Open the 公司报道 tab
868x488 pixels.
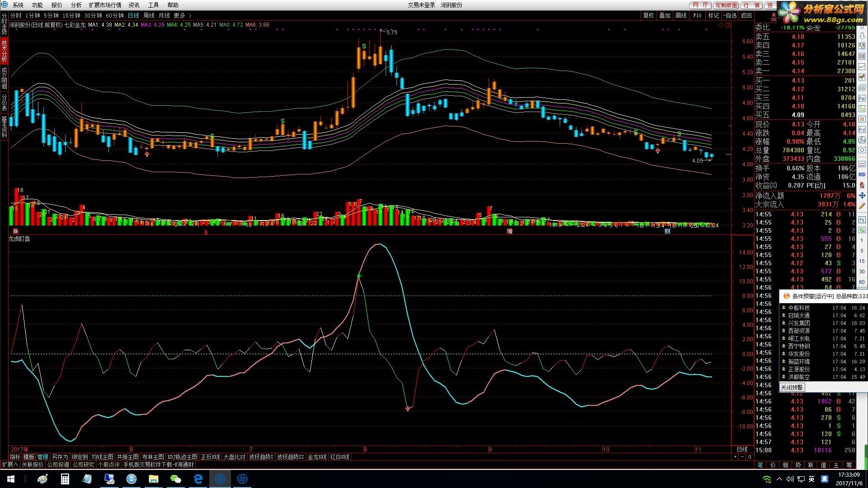pos(58,465)
